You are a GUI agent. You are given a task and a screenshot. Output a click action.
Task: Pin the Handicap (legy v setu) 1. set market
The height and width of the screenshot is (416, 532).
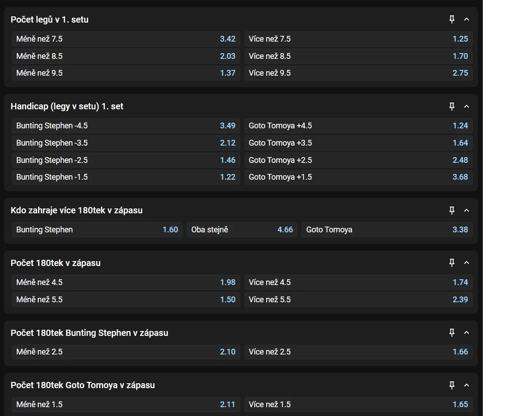coord(452,107)
